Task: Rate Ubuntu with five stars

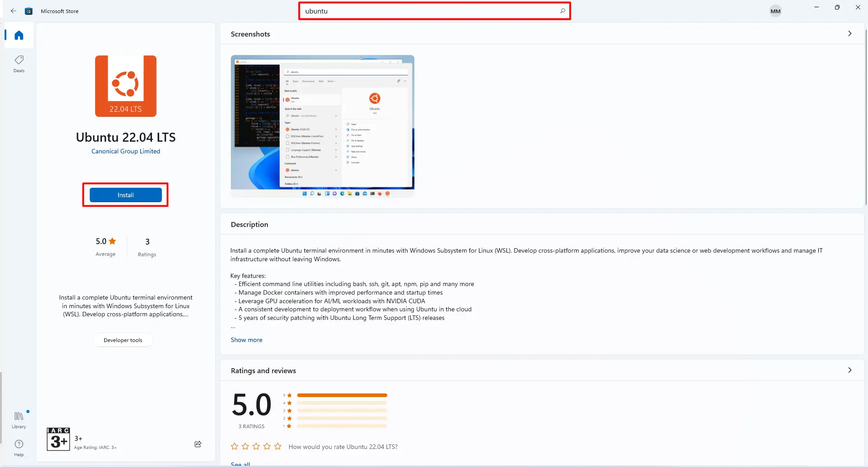Action: coord(278,446)
